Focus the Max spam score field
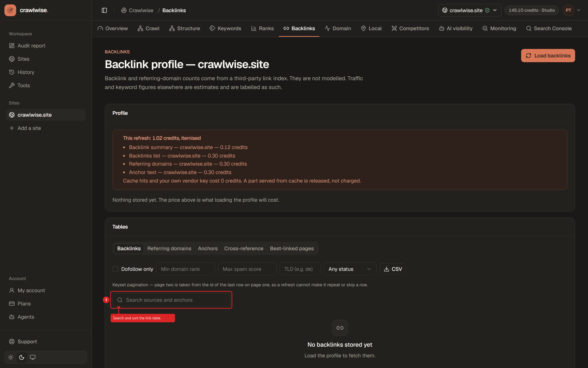Image resolution: width=588 pixels, height=368 pixels. pyautogui.click(x=247, y=269)
